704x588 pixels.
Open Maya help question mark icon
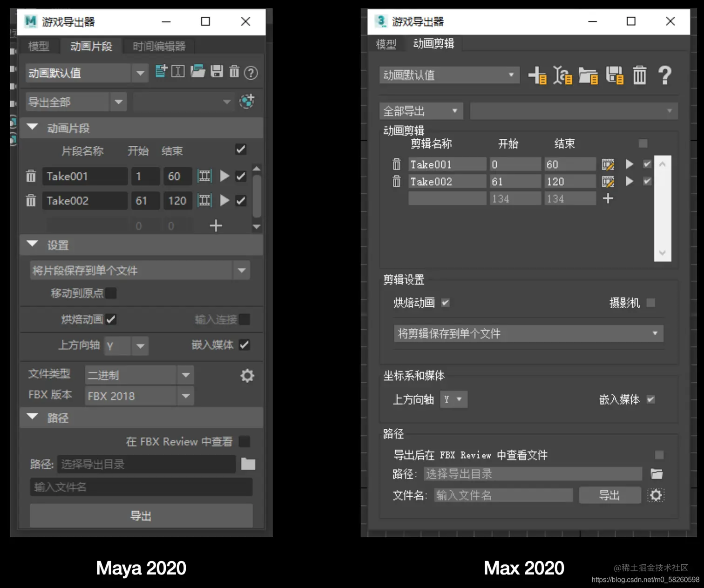251,73
